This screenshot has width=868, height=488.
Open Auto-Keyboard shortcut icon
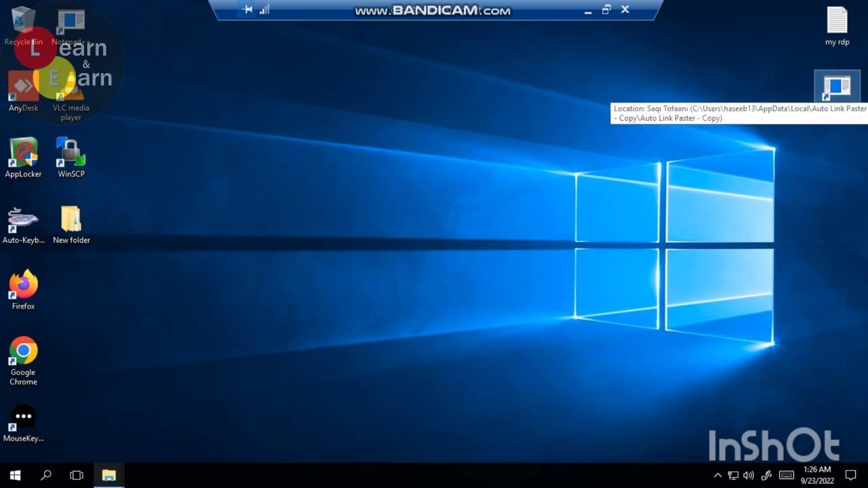pos(23,224)
